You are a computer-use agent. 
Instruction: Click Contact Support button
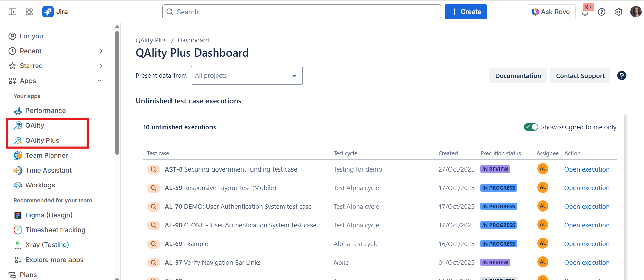pyautogui.click(x=580, y=76)
